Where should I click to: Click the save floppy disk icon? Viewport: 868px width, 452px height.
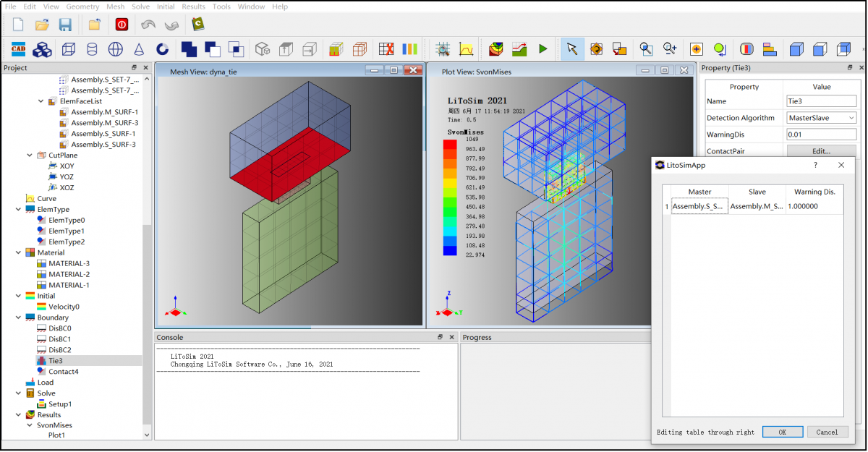(65, 25)
